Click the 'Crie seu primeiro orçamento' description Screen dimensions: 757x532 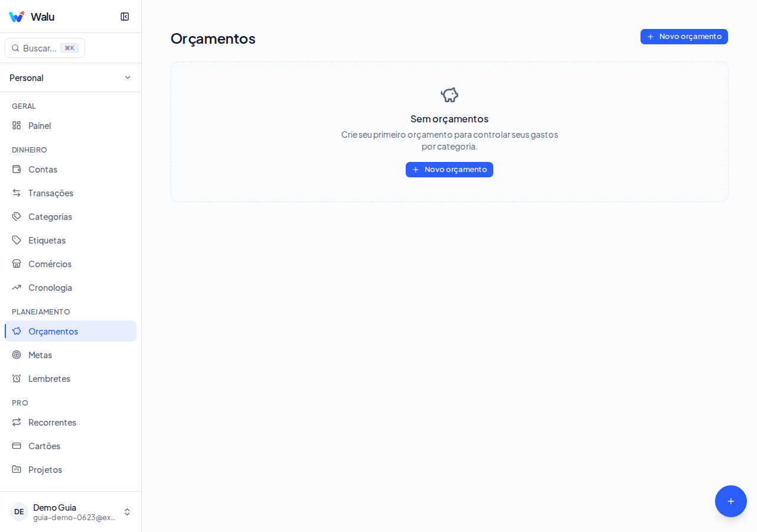449,140
